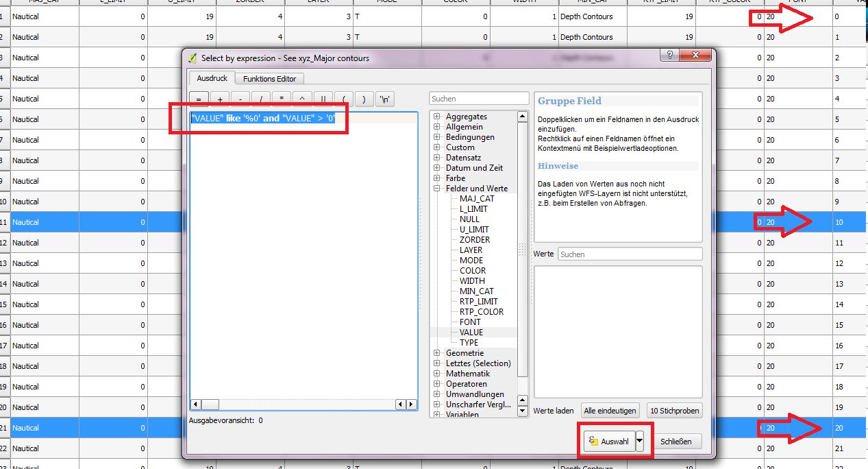Click the plus operator button

(x=220, y=99)
